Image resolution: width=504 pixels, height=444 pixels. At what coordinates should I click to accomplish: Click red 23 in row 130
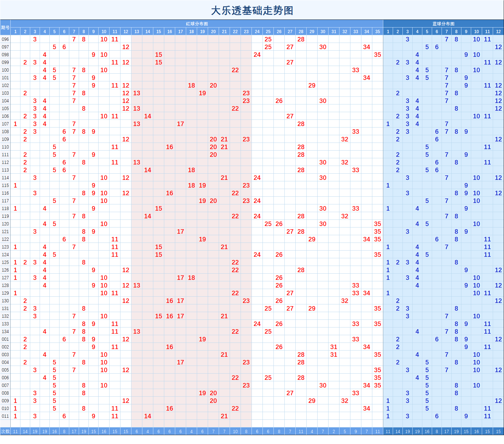coord(246,301)
